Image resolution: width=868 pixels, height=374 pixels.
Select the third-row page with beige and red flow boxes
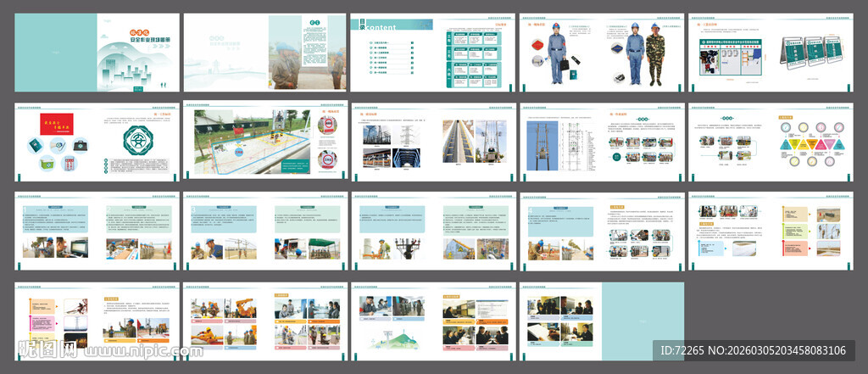pos(771,231)
